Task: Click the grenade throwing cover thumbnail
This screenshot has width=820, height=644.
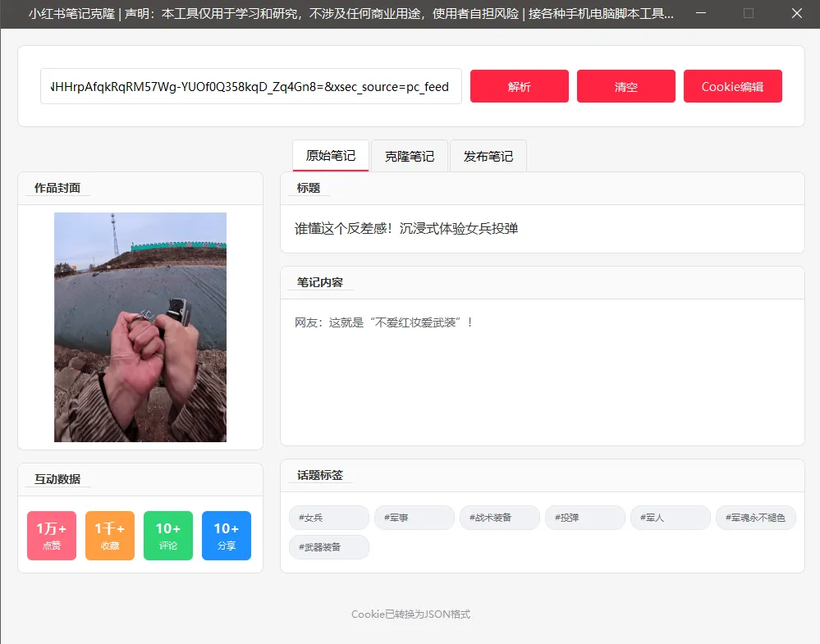Action: [140, 327]
